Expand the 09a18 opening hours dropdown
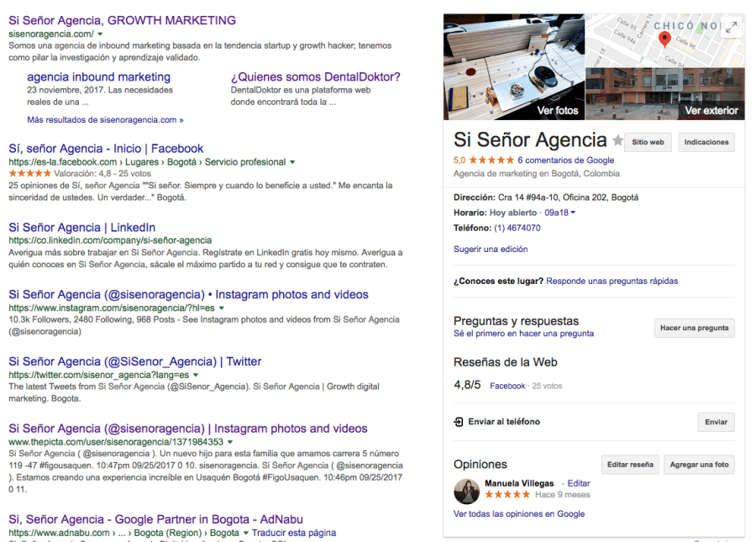The width and height of the screenshot is (756, 542). click(x=559, y=213)
